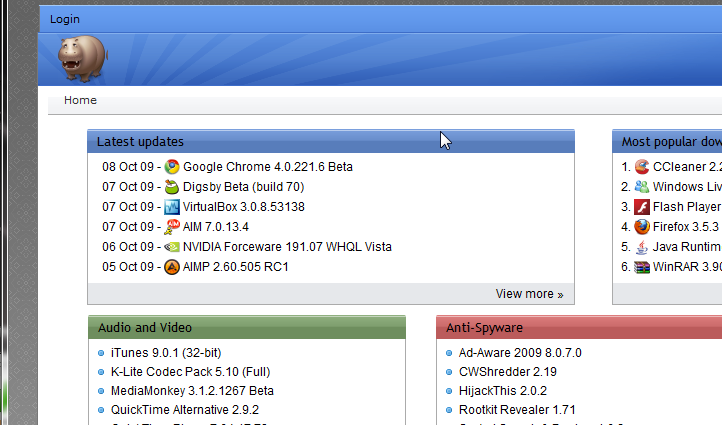Go to the Home navigation tab

80,100
